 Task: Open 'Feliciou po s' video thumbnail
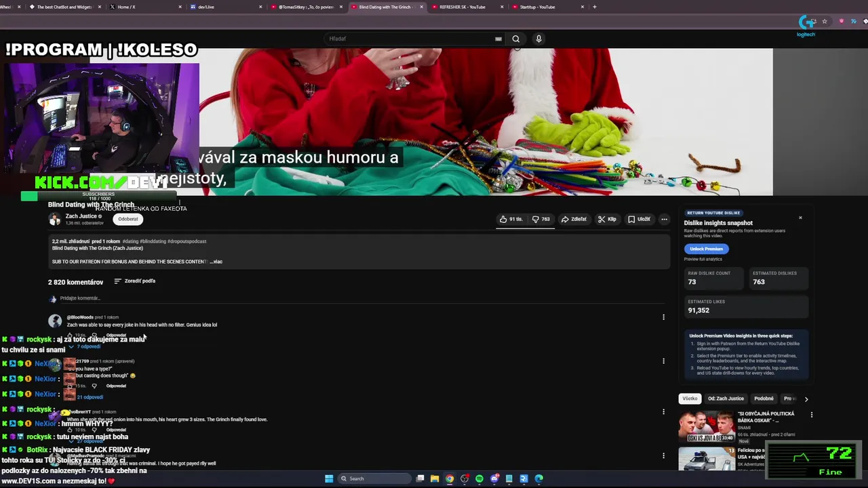pos(707,459)
